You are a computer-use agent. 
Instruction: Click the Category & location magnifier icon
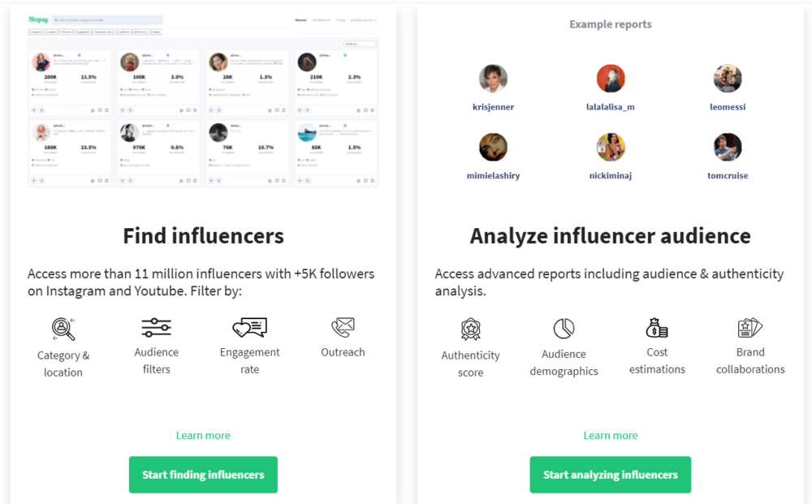tap(63, 329)
